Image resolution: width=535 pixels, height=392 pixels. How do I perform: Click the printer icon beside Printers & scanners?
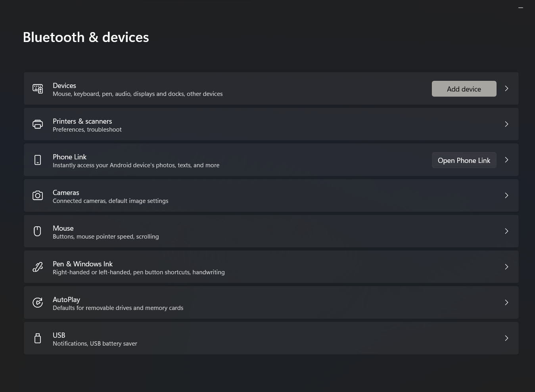38,124
